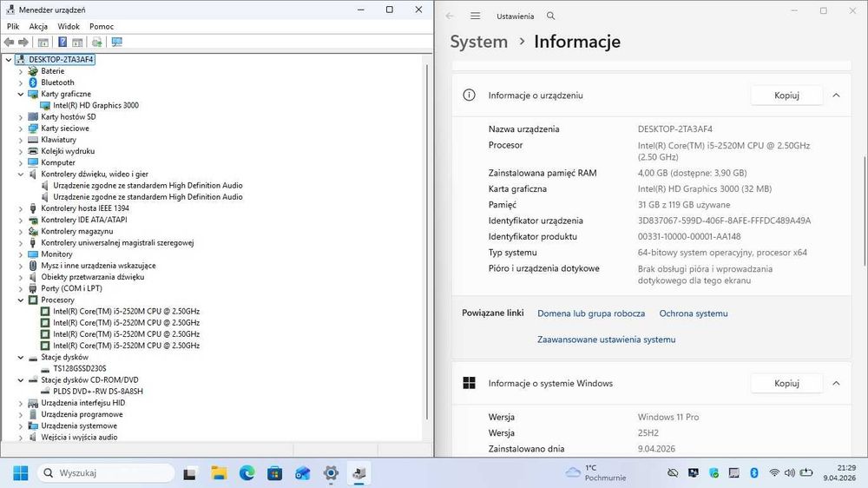Select the PLDS DVD+-RW DS-8A8SH drive
Screen dimensions: 868x488
[x=98, y=391]
